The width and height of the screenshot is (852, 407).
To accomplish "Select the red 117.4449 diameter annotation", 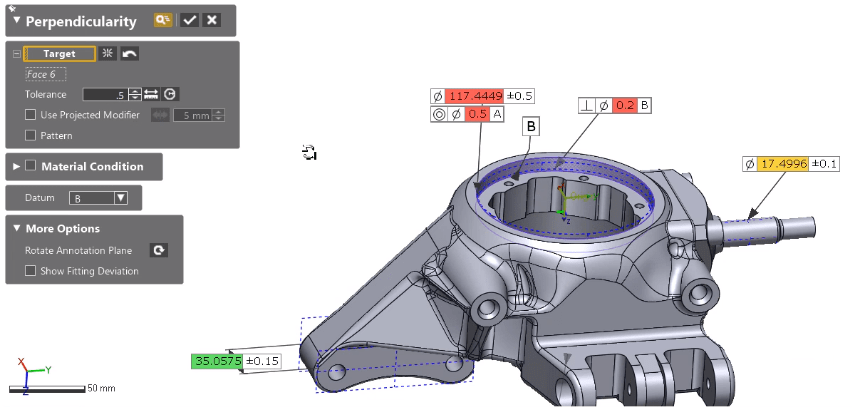I will (x=475, y=96).
